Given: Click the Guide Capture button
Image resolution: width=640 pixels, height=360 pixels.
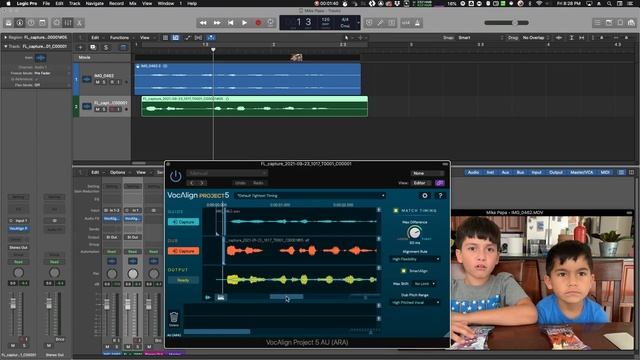Looking at the screenshot, I should click(x=183, y=222).
